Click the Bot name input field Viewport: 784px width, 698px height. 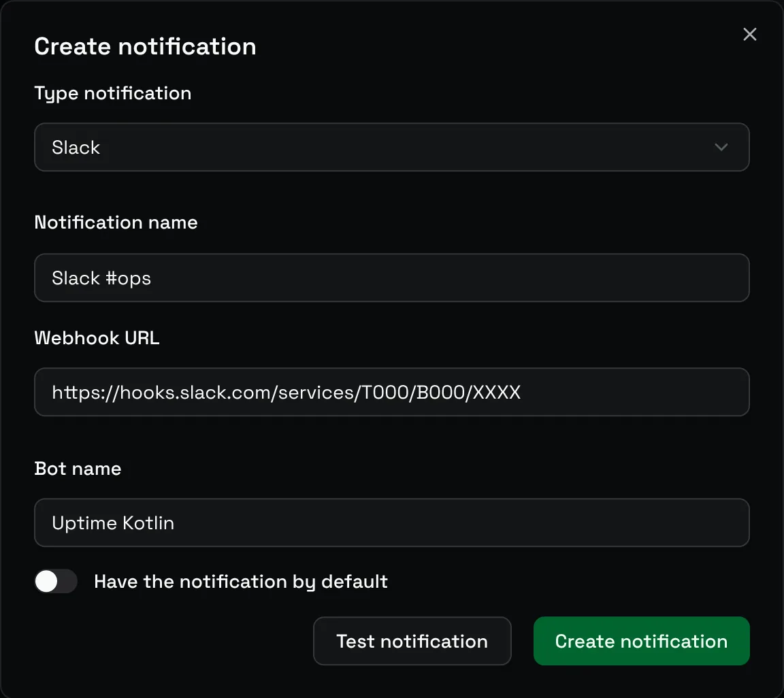tap(391, 522)
